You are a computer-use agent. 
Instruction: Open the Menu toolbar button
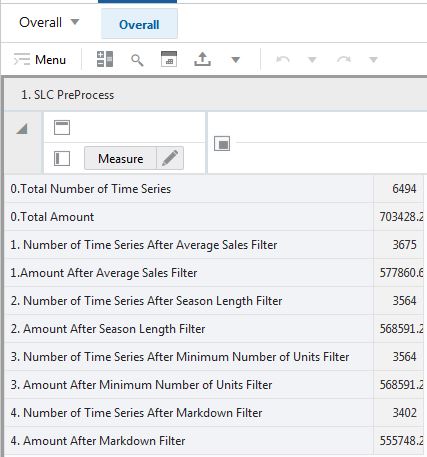(40, 60)
